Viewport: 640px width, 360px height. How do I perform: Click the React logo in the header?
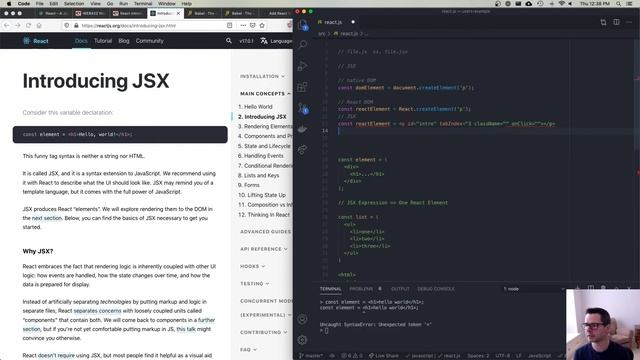(x=36, y=41)
